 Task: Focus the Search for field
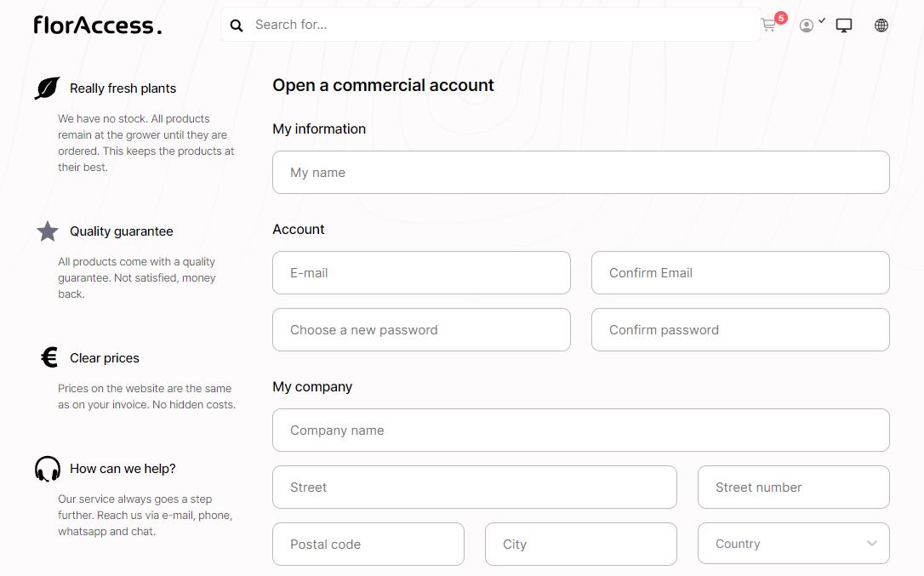502,25
